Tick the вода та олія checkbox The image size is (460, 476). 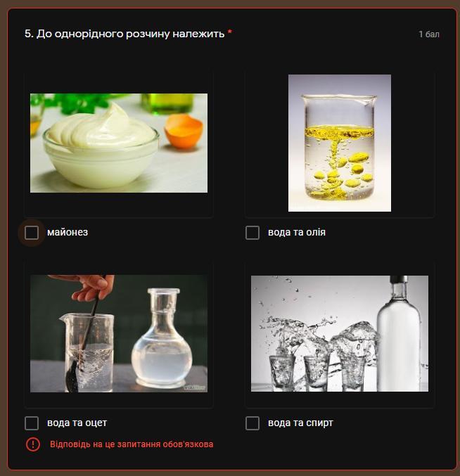253,233
